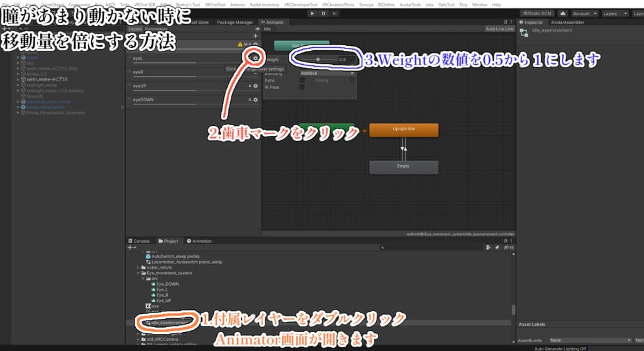Select the Eye_R animation clip
This screenshot has width=644, height=351.
[160, 295]
